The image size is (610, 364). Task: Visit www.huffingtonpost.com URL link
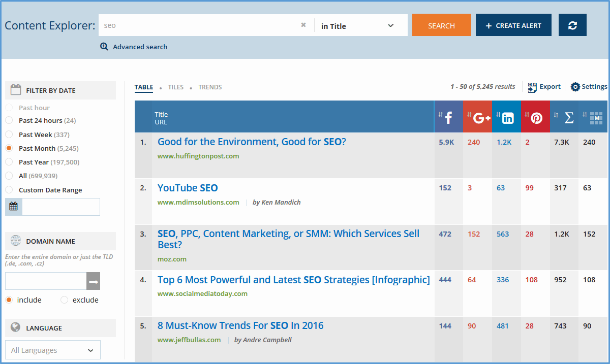click(198, 156)
